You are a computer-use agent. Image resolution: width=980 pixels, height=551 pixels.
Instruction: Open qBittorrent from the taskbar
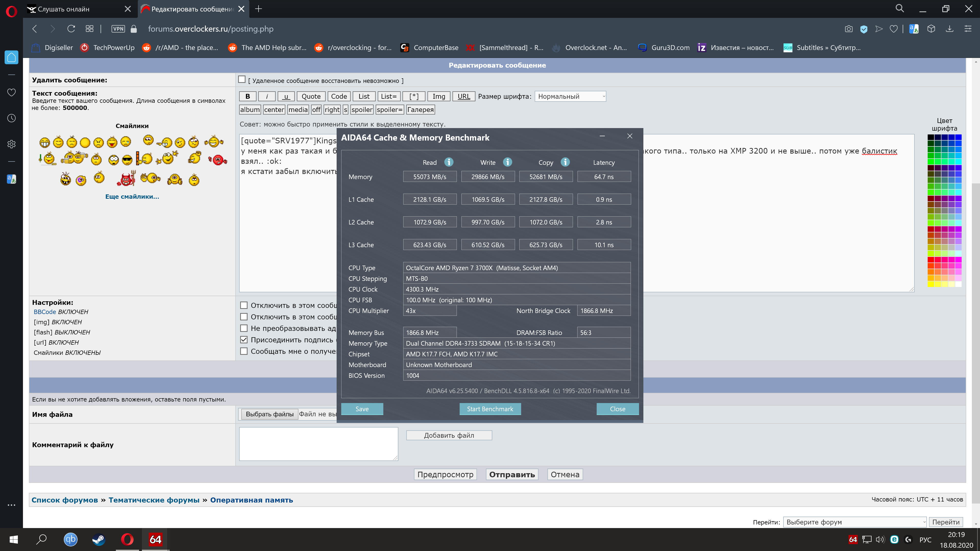pyautogui.click(x=70, y=539)
